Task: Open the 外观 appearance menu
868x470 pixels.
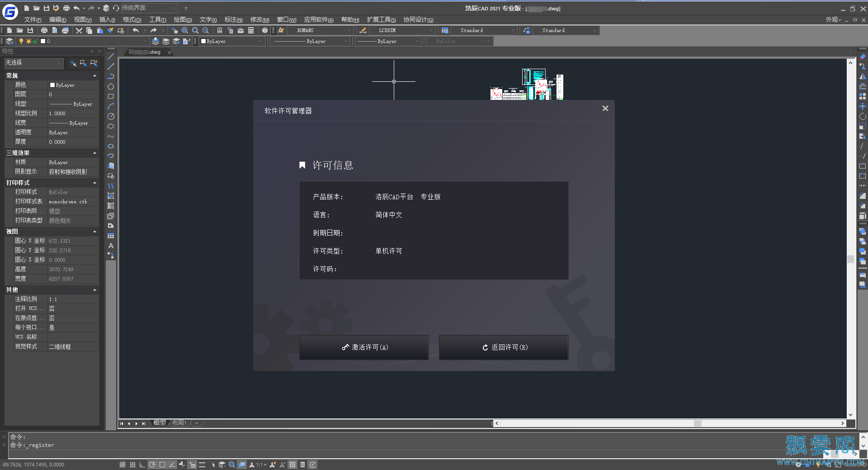Action: (833, 19)
